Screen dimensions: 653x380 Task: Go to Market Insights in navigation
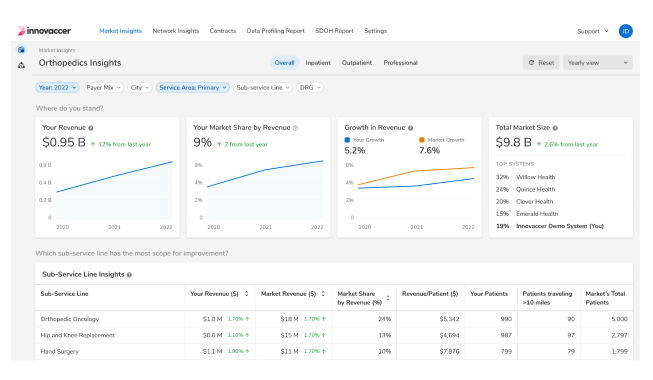pos(120,31)
